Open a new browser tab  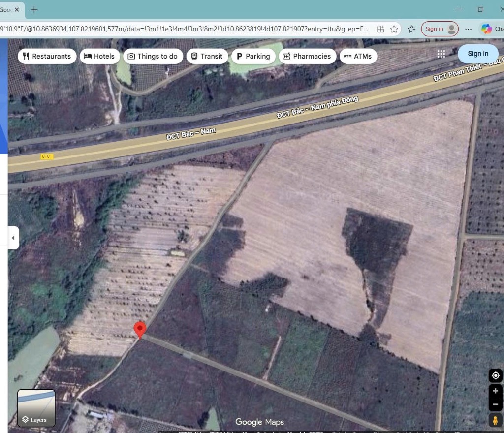click(34, 10)
